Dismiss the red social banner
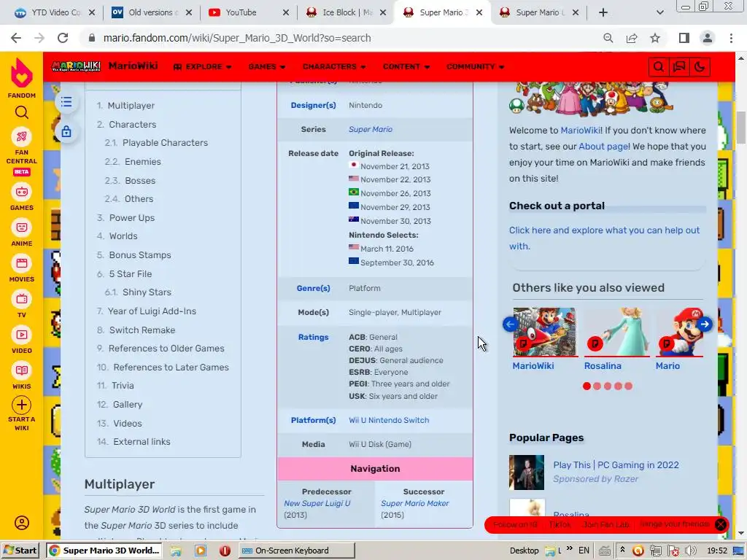747x560 pixels. [x=720, y=525]
